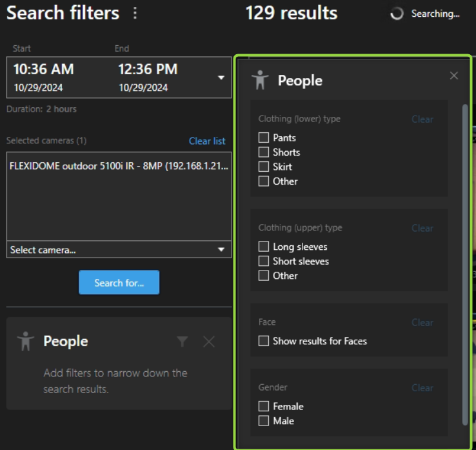
Task: Clear the Clothing (lower) type filter
Action: pos(422,119)
